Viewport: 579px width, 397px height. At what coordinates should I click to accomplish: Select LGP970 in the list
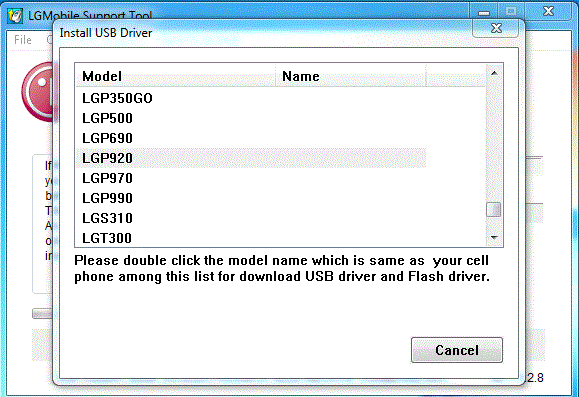pos(251,178)
